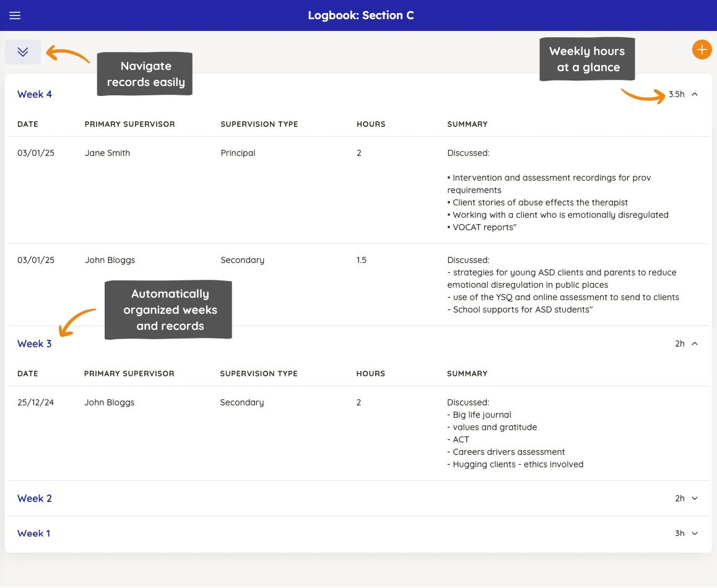Screen dimensions: 717x588
Task: Select the Logbook: Section C title bar
Action: tap(361, 15)
